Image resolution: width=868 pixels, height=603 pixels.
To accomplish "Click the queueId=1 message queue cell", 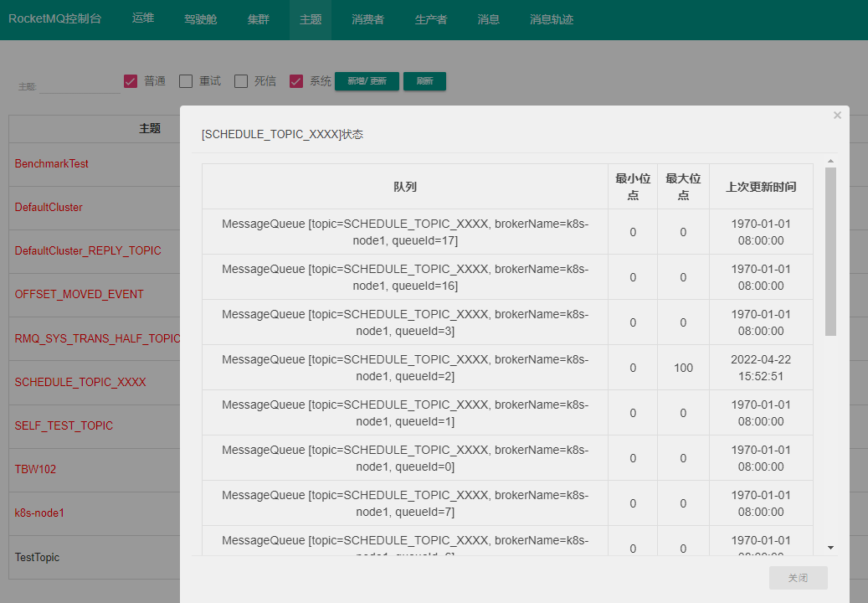I will coord(405,413).
